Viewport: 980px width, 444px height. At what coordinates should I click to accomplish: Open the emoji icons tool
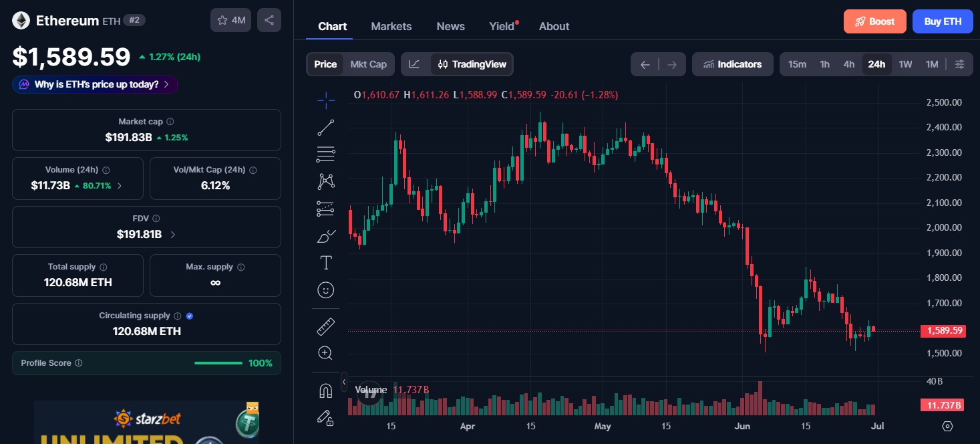(326, 290)
